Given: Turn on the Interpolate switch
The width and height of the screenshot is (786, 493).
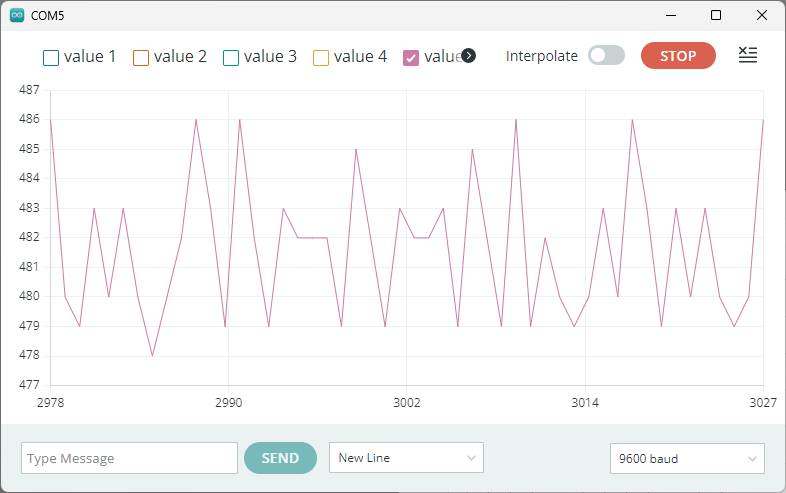Looking at the screenshot, I should 606,56.
